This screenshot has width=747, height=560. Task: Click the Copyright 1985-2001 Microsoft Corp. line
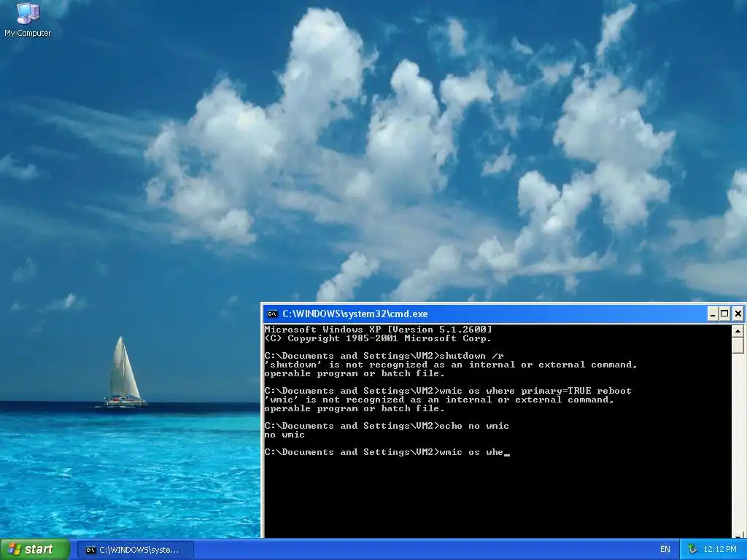click(378, 338)
